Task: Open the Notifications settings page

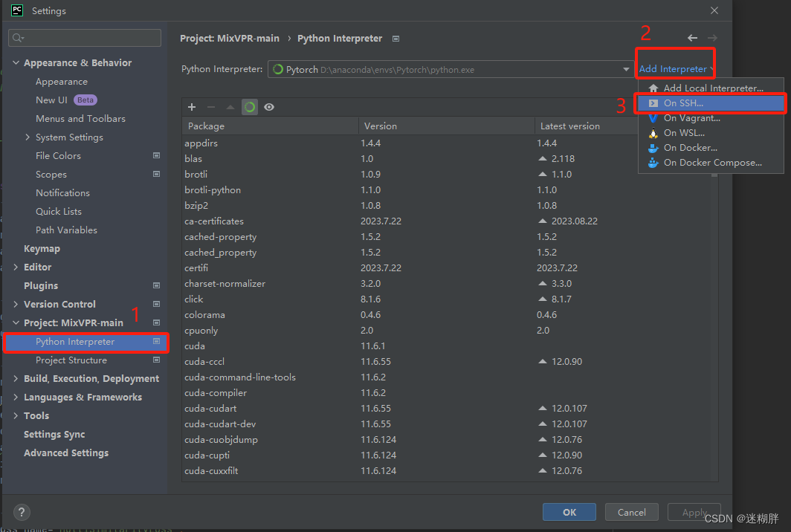Action: [62, 192]
